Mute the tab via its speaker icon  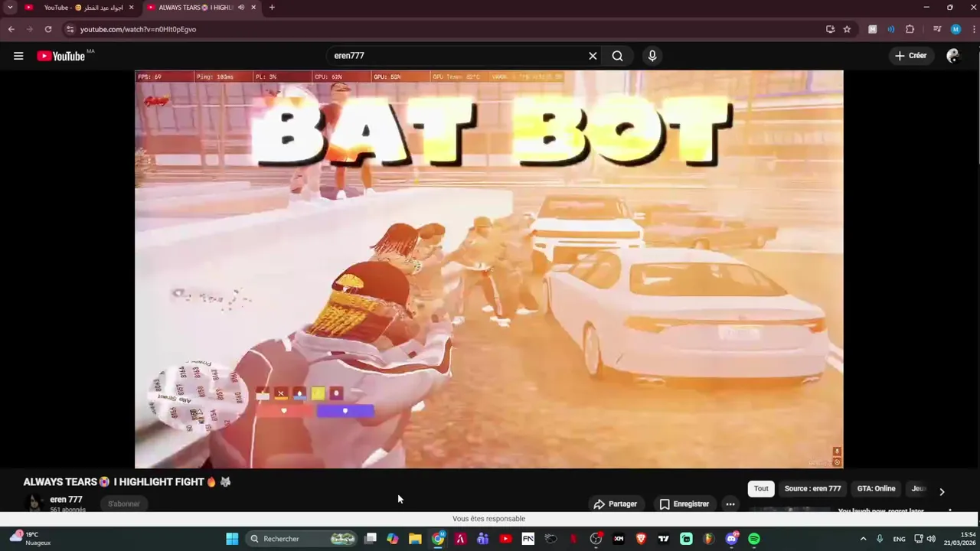pos(241,8)
